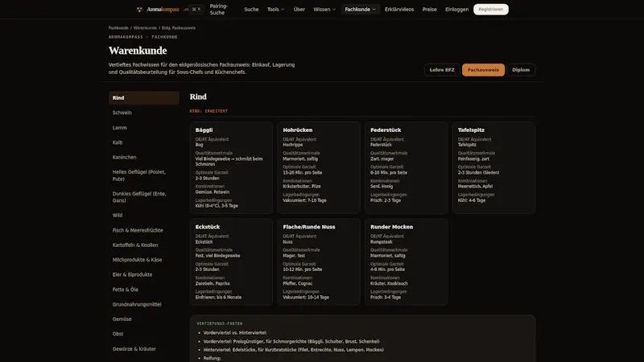The image size is (644, 362).
Task: Open Pairing-Suche in the navigation
Action: click(218, 9)
